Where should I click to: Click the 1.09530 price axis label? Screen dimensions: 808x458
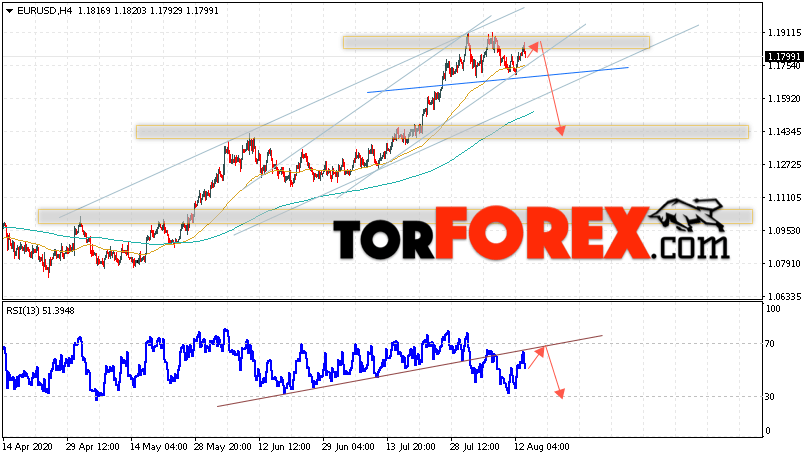coord(784,231)
